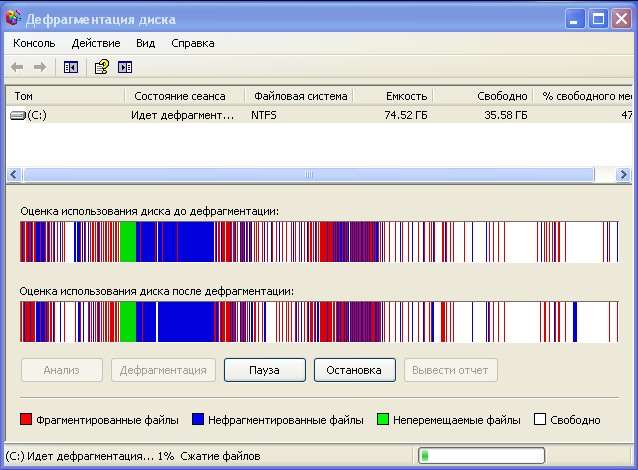The image size is (638, 470).
Task: Click the NTFS file system cell
Action: pyautogui.click(x=264, y=116)
